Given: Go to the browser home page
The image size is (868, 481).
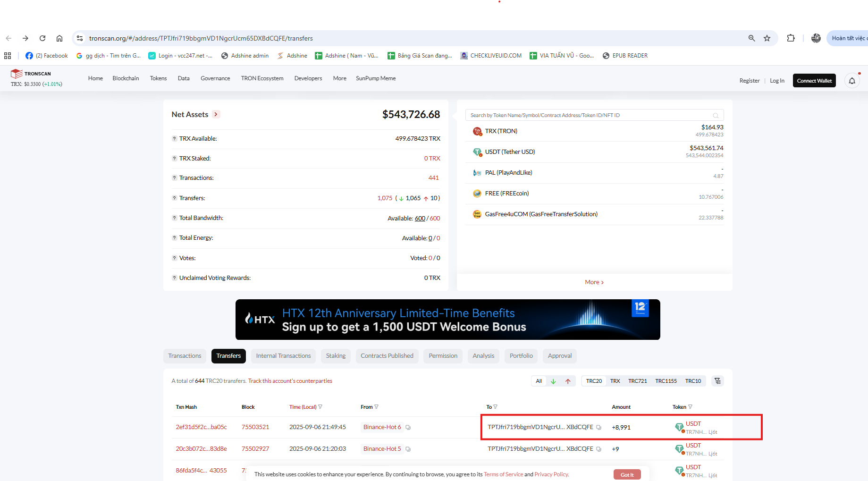Looking at the screenshot, I should click(x=59, y=38).
